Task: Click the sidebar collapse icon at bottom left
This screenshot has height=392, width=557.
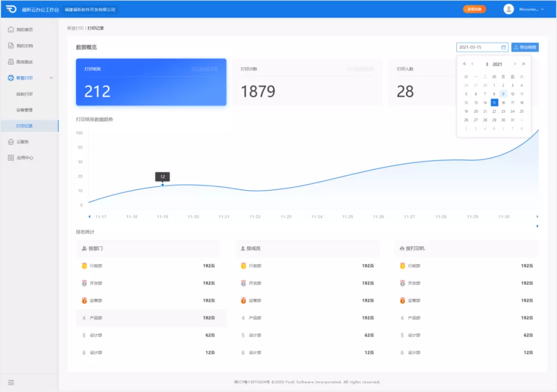Action: pyautogui.click(x=11, y=382)
